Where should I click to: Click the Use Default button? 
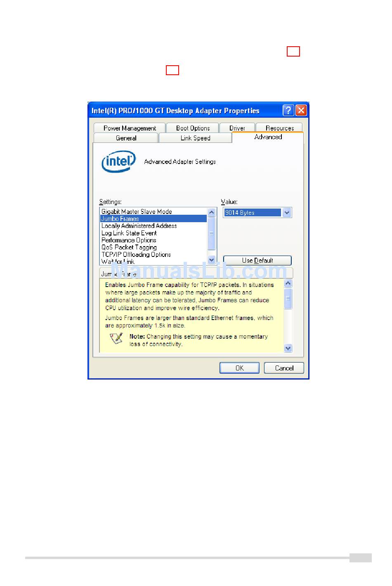(x=257, y=261)
